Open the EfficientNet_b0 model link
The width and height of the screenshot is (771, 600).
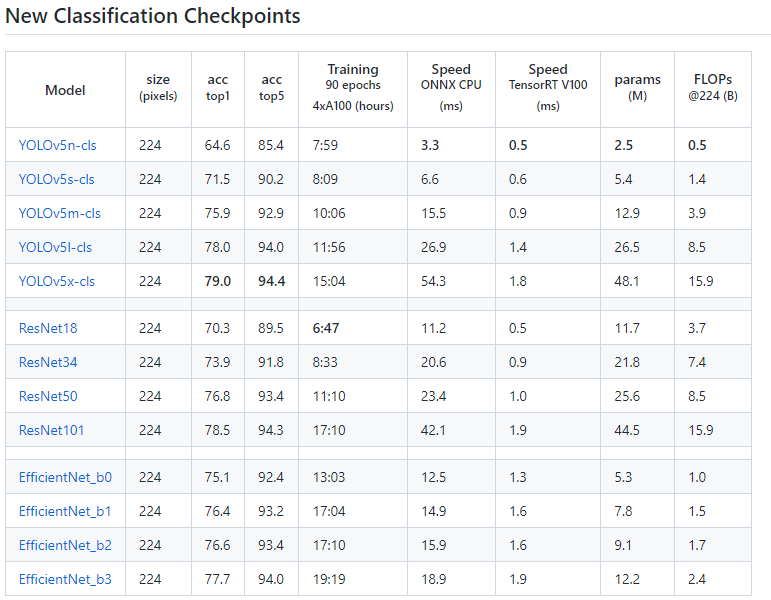pos(65,477)
